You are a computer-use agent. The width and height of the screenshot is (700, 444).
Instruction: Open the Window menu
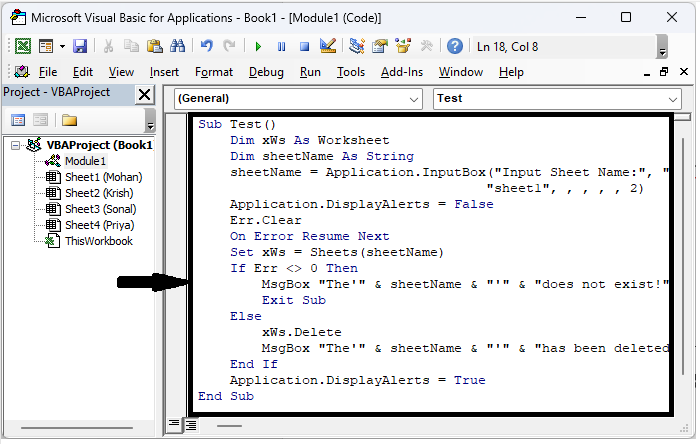point(461,72)
